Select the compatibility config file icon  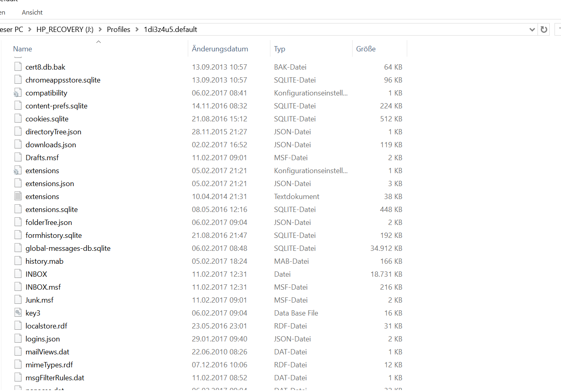click(17, 93)
